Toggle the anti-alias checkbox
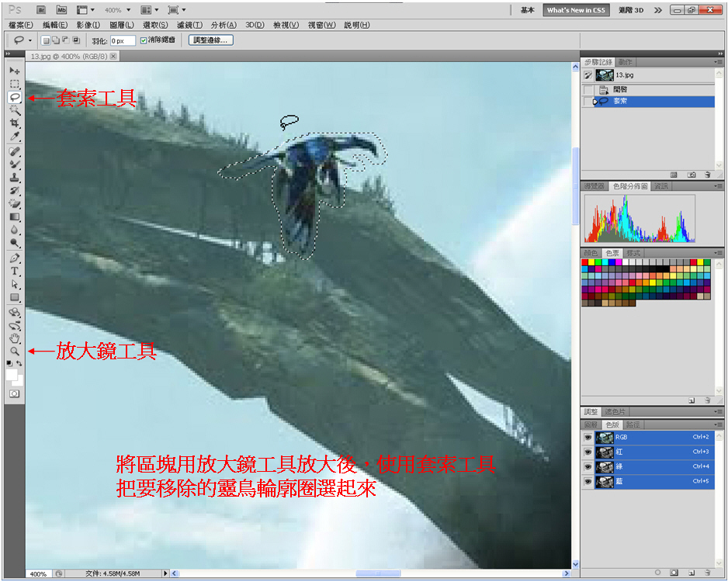This screenshot has width=728, height=582. [144, 40]
